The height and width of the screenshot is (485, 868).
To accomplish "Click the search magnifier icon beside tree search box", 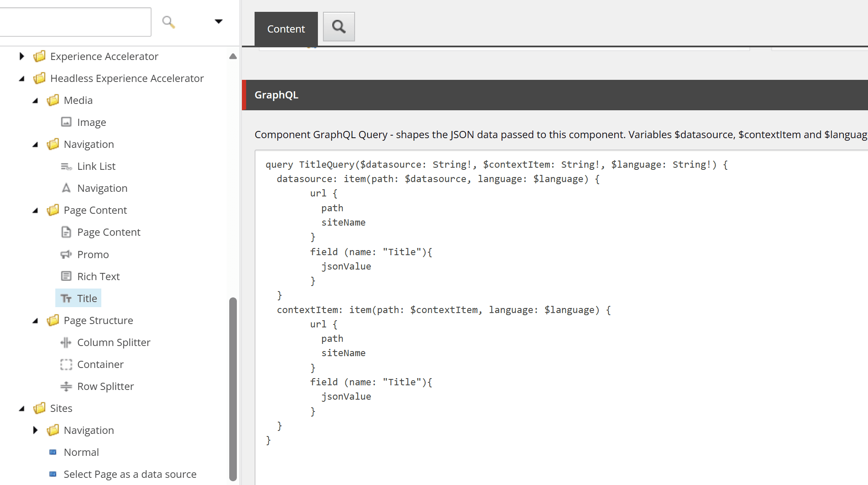I will click(x=168, y=22).
